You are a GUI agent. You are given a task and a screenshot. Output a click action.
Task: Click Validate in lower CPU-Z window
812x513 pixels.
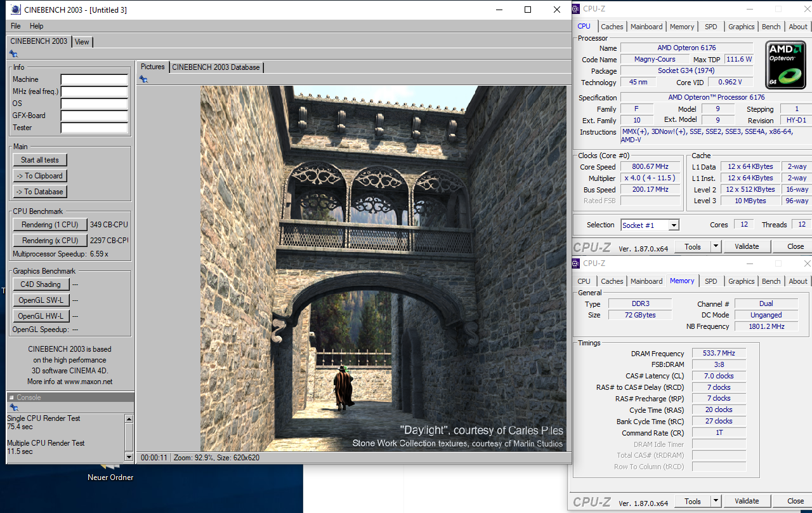747,501
